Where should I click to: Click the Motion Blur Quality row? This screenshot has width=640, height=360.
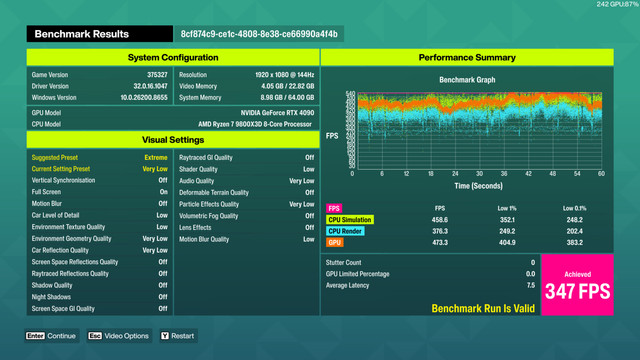(x=247, y=240)
